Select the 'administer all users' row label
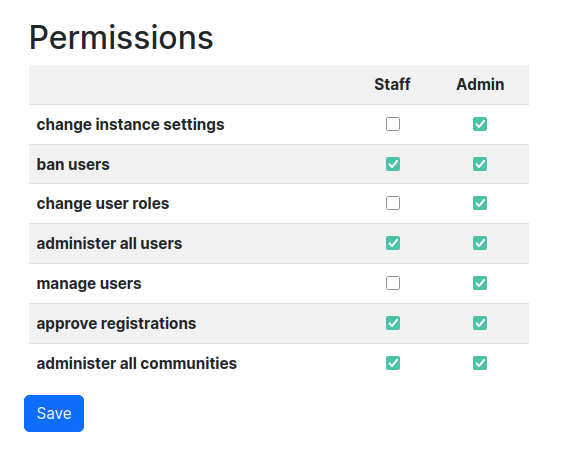This screenshot has width=569, height=458. pyautogui.click(x=109, y=244)
